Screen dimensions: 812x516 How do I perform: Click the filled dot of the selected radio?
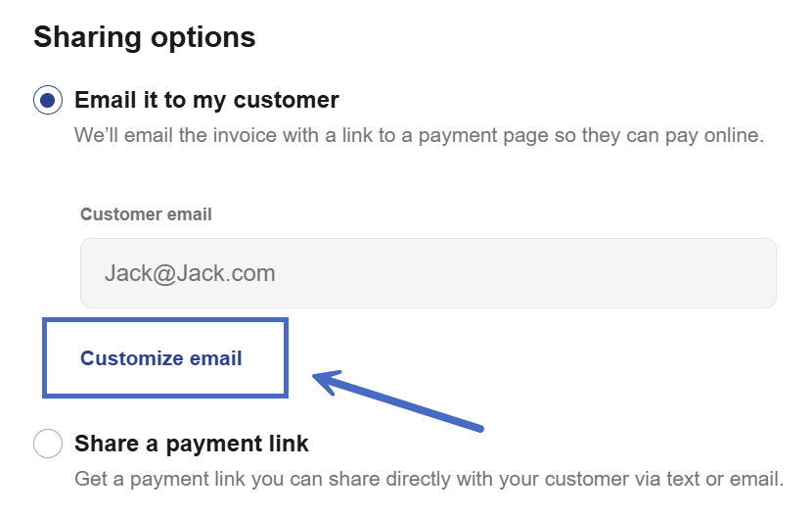point(48,100)
